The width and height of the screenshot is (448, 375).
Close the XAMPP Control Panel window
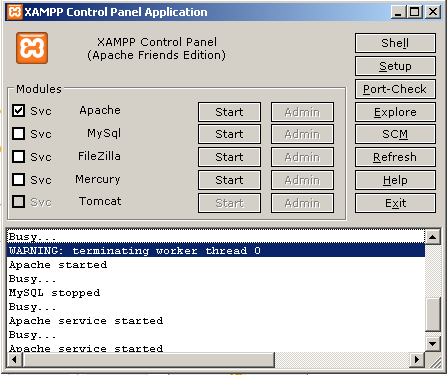tap(433, 12)
